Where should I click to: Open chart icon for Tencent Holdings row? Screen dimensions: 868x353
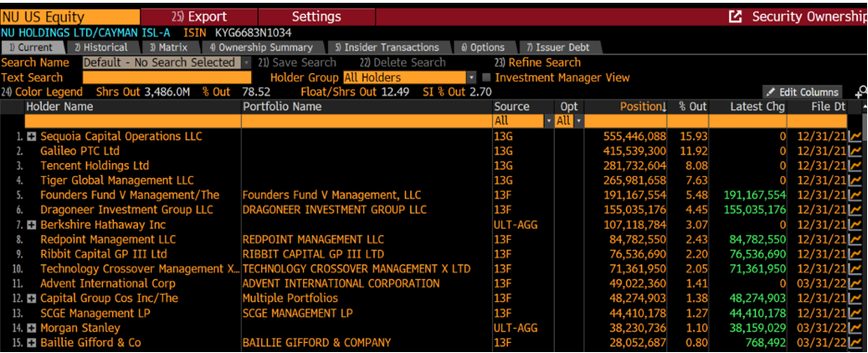tap(855, 166)
